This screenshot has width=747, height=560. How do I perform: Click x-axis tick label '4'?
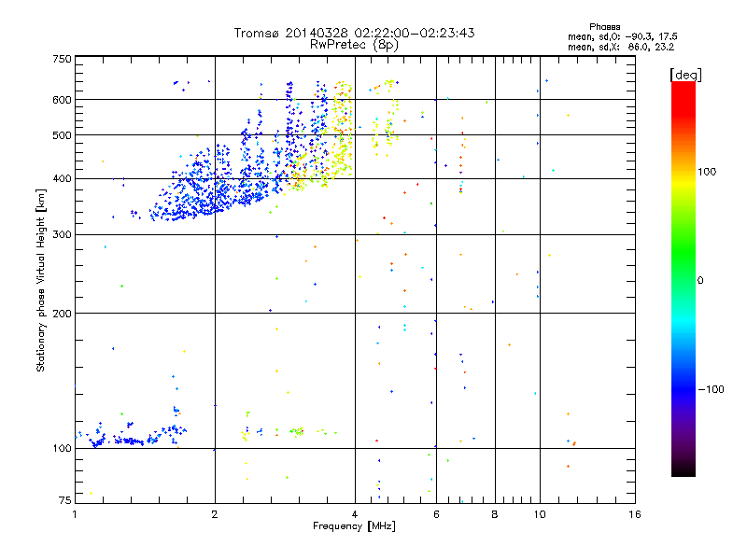(x=355, y=514)
